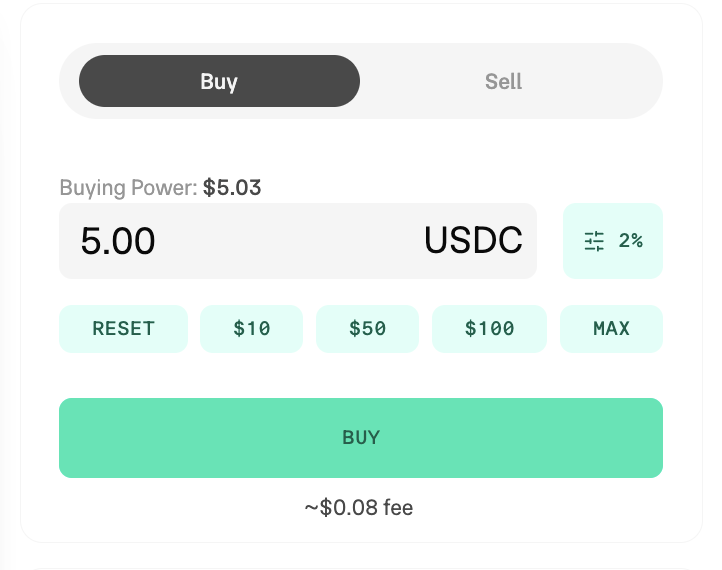722x570 pixels.
Task: Click the white trade panel background
Action: (x=361, y=150)
